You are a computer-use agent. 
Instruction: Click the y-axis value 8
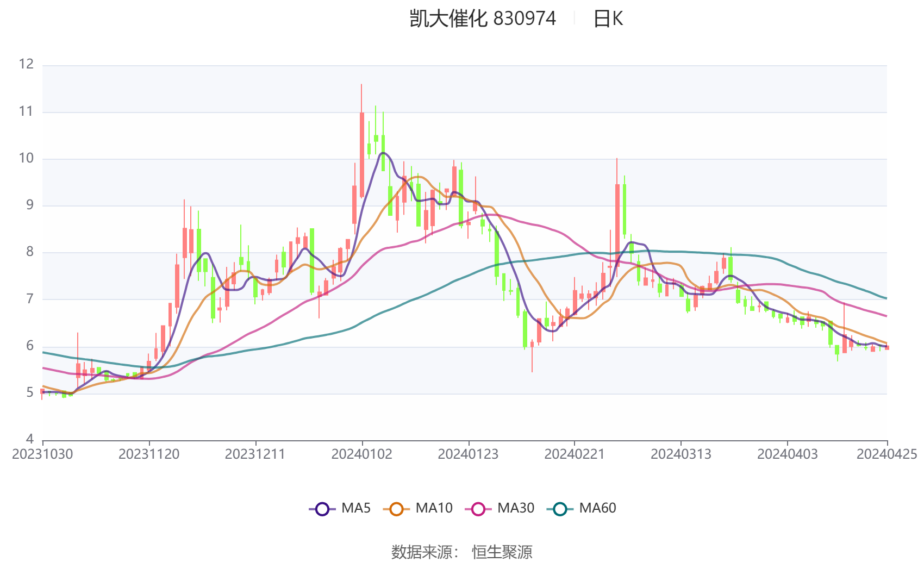click(30, 252)
